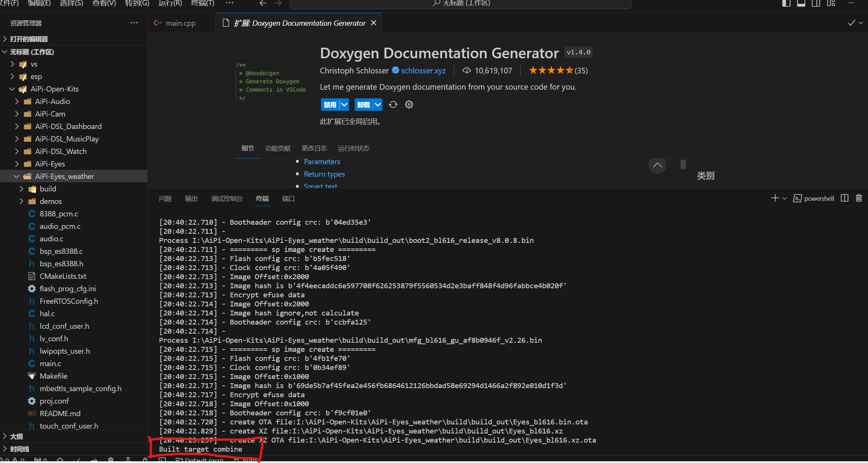Screen dimensions: 868x463
Task: Expand the demos folder
Action: 73,201
